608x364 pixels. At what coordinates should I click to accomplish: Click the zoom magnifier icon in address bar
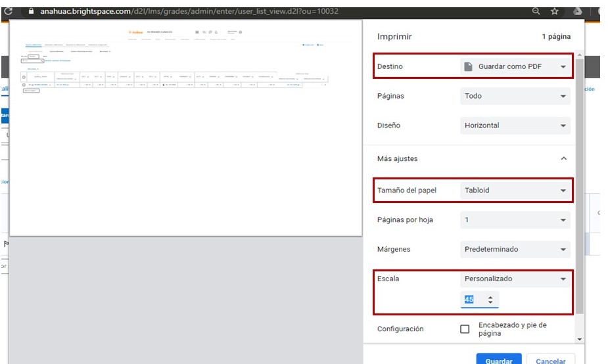coord(536,11)
